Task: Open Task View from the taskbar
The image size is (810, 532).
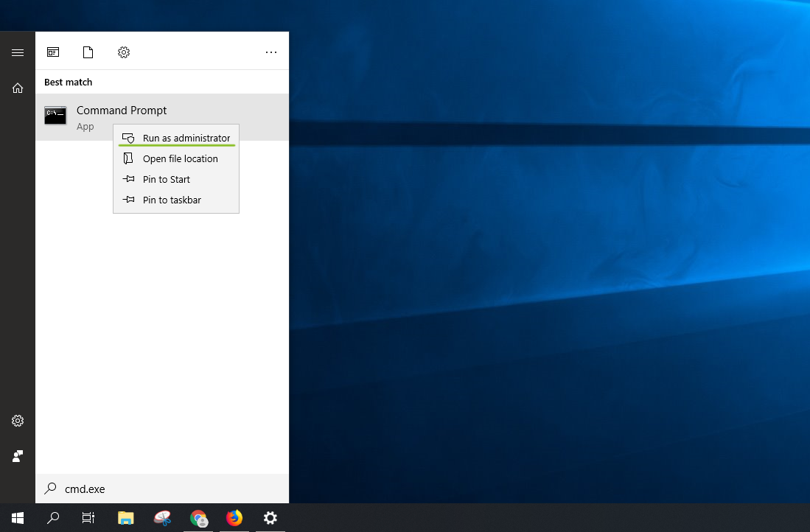Action: (88, 518)
